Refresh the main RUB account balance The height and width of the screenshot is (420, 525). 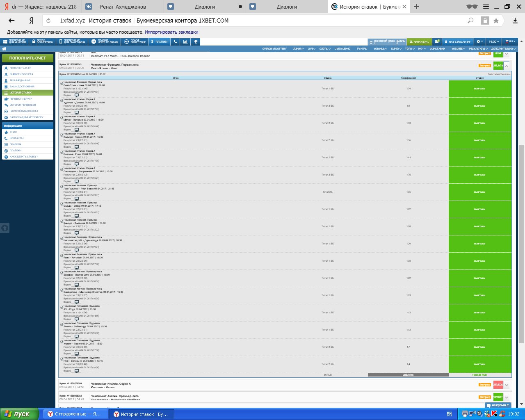click(371, 42)
